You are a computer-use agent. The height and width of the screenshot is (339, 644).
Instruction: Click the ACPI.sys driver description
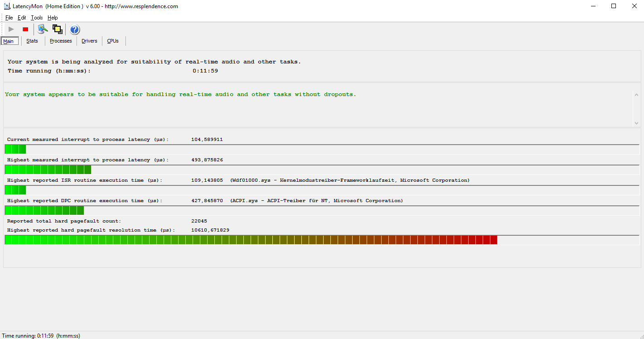[x=316, y=201]
